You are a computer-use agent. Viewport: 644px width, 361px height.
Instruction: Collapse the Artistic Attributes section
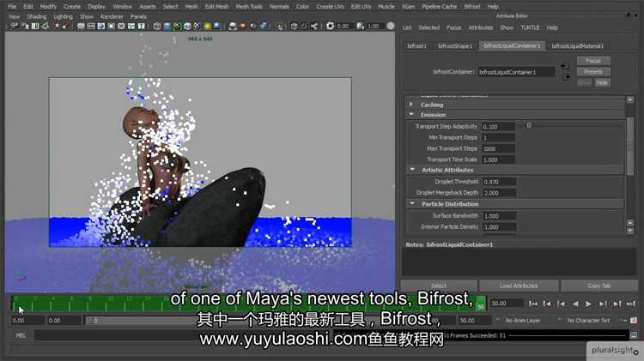(412, 170)
